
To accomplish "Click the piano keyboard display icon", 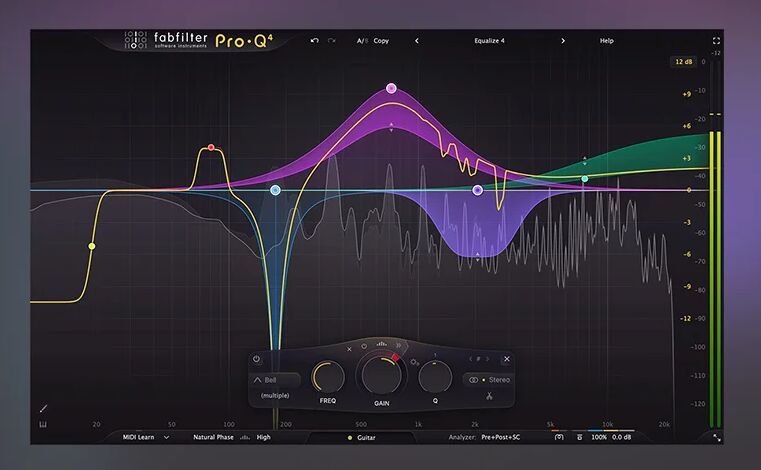I will tap(44, 425).
